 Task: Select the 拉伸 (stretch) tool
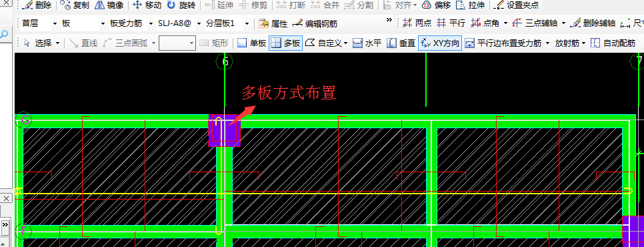click(x=471, y=5)
